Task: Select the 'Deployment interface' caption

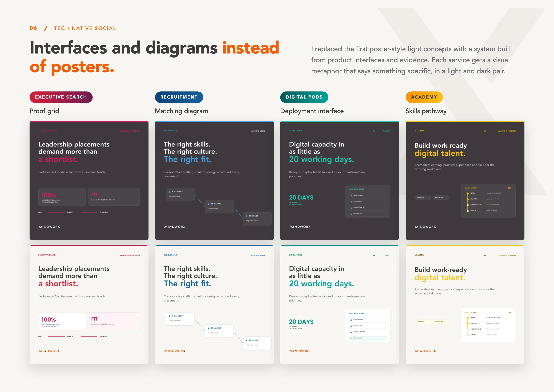Action: pos(312,111)
